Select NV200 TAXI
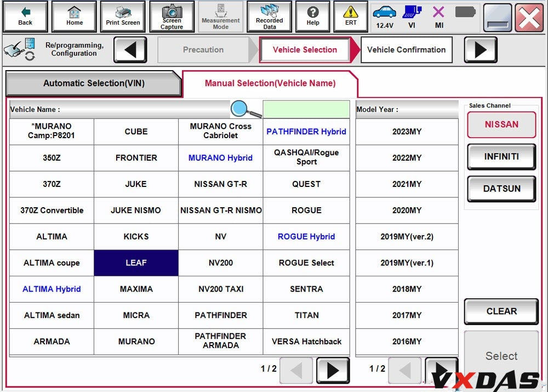The height and width of the screenshot is (392, 548). coord(220,289)
